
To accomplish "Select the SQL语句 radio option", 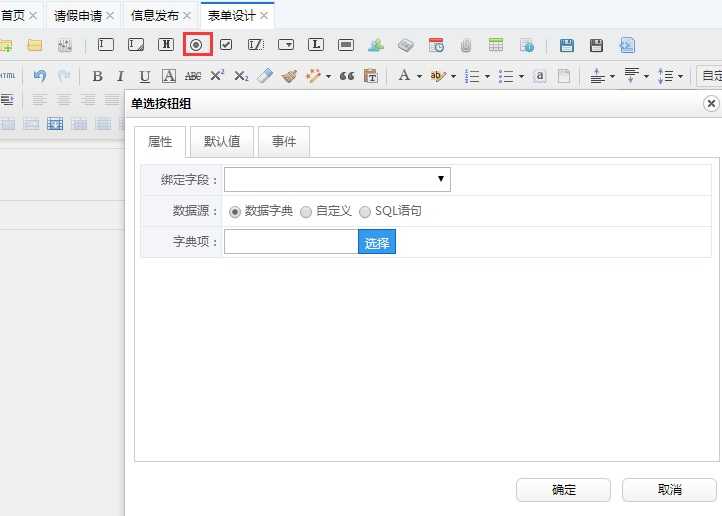I will click(365, 212).
